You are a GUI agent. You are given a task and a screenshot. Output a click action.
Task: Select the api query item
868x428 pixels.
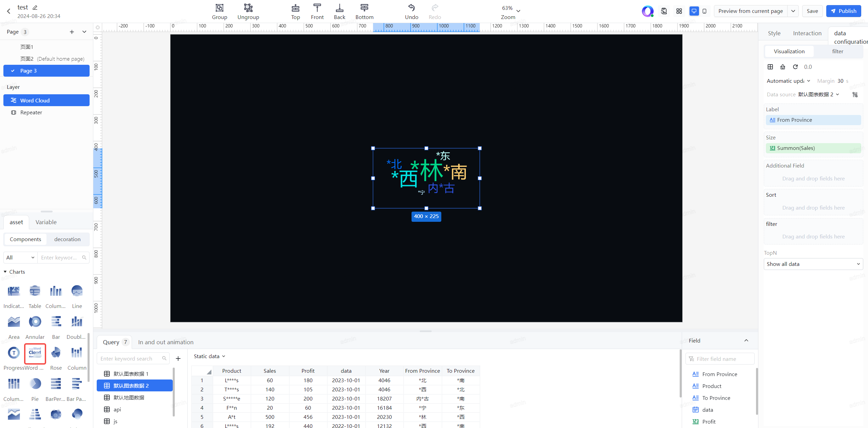[135, 409]
